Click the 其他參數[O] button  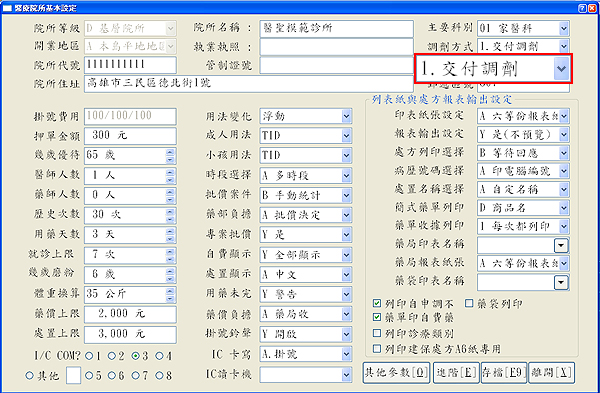pos(396,373)
